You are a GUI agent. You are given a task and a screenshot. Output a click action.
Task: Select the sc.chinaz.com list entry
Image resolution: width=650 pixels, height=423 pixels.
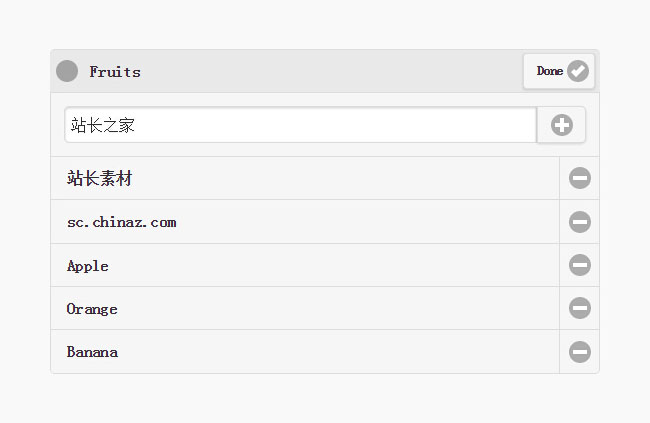[121, 222]
